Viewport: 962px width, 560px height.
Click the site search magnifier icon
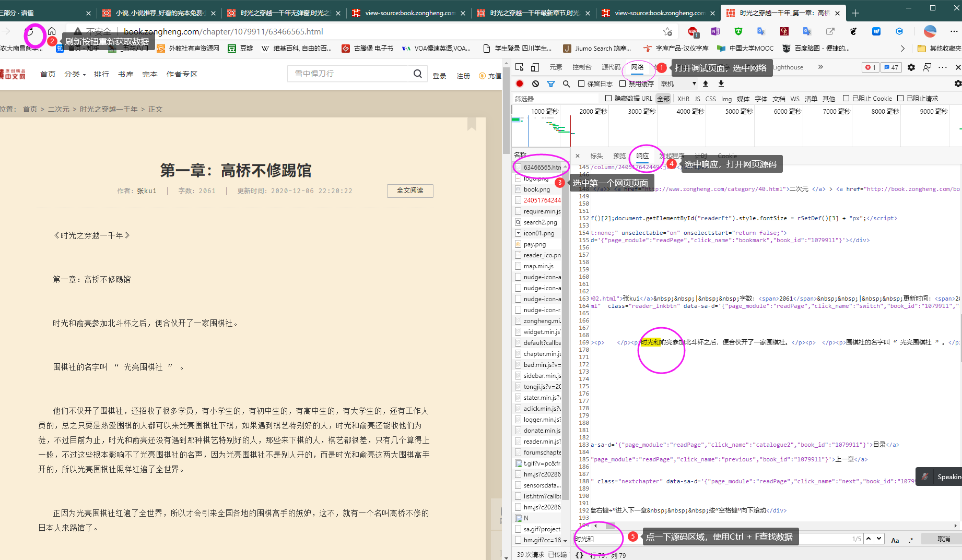(418, 74)
